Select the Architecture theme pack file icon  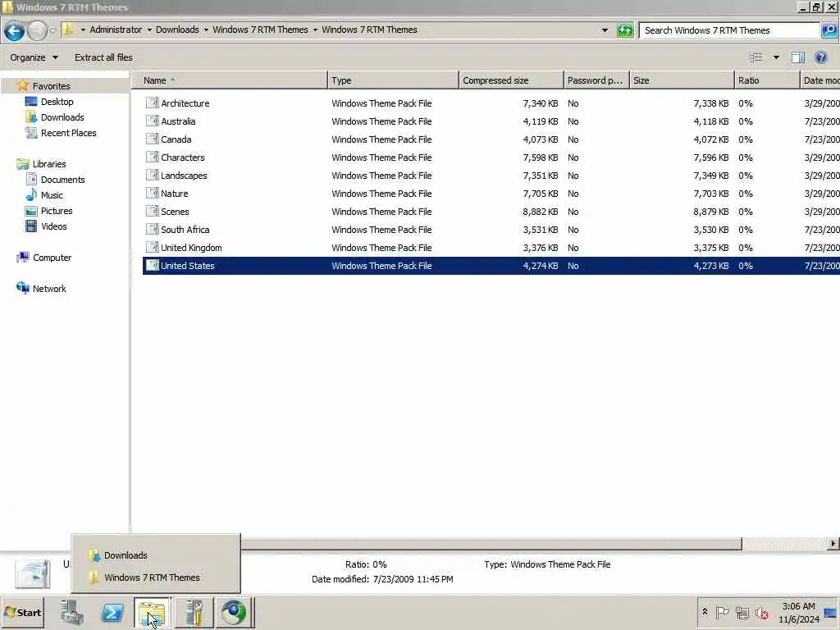[x=152, y=103]
